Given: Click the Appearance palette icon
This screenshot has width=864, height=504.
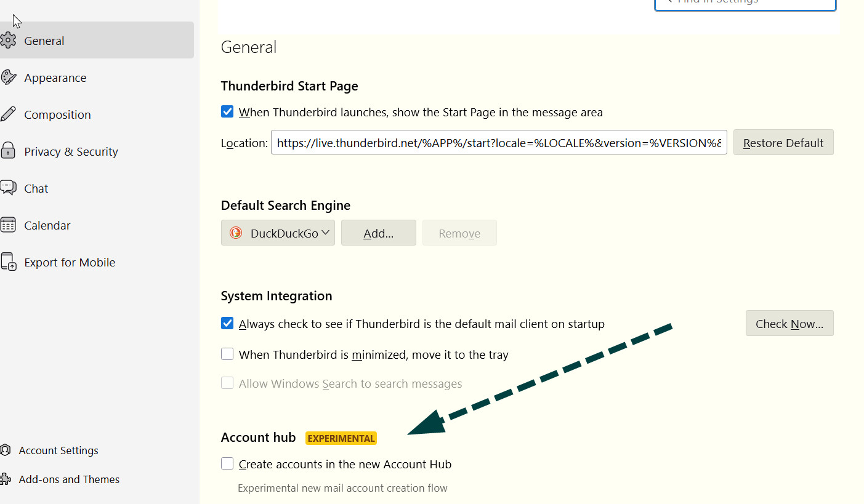Looking at the screenshot, I should 8,78.
